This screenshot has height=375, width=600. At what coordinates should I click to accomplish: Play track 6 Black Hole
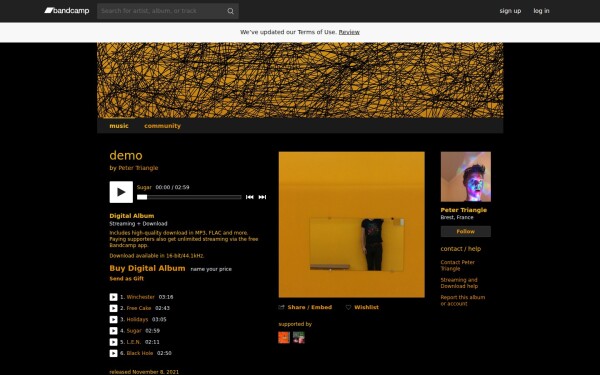coord(113,353)
